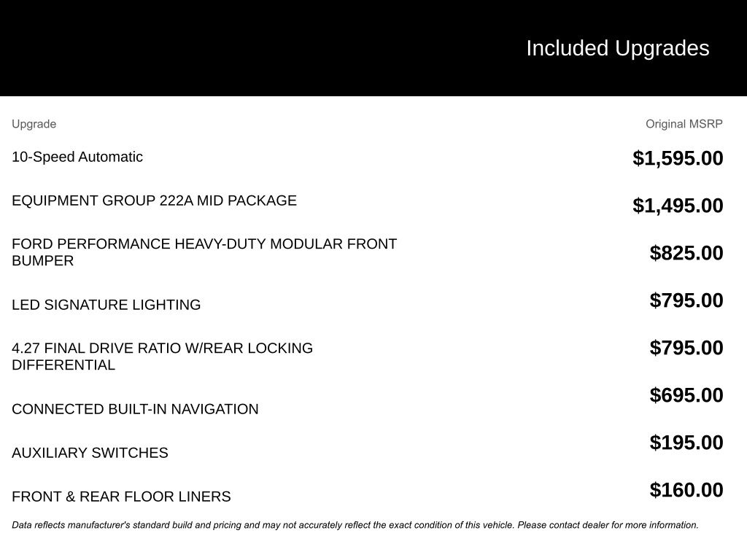Select the 10-Speed Automatic upgrade row
Screen dimensions: 747x560
point(77,157)
